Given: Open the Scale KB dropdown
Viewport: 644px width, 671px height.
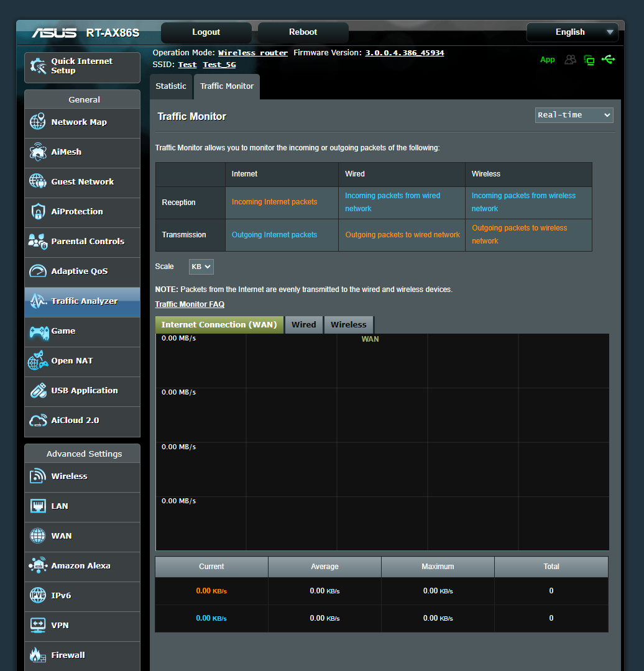Looking at the screenshot, I should point(201,266).
